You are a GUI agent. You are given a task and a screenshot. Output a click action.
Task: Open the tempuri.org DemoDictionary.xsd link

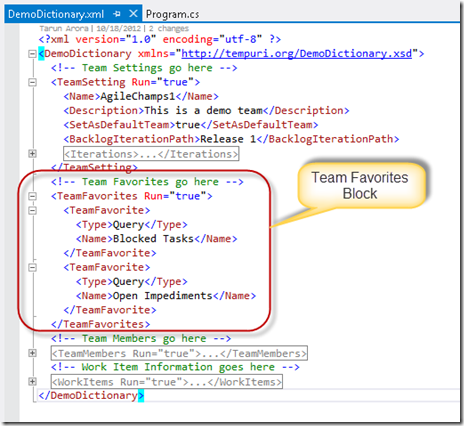[297, 53]
